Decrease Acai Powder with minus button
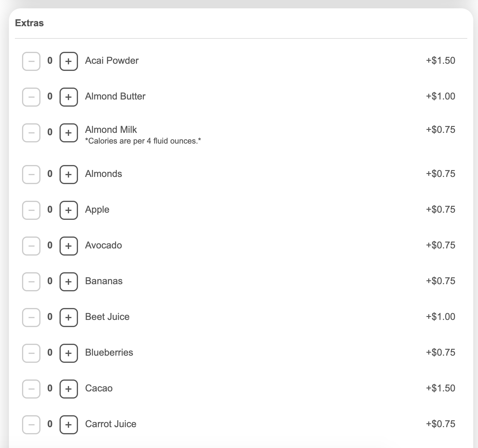Screen dimensions: 478x448 point(31,61)
